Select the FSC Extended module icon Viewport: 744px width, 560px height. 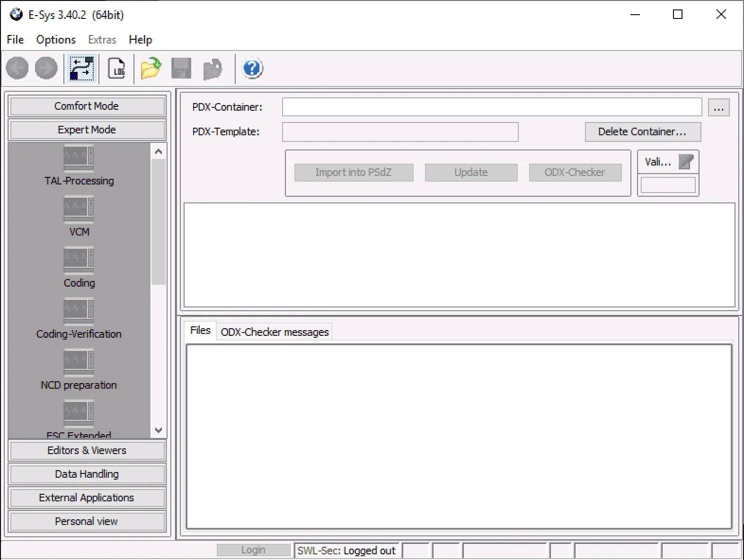pos(79,414)
